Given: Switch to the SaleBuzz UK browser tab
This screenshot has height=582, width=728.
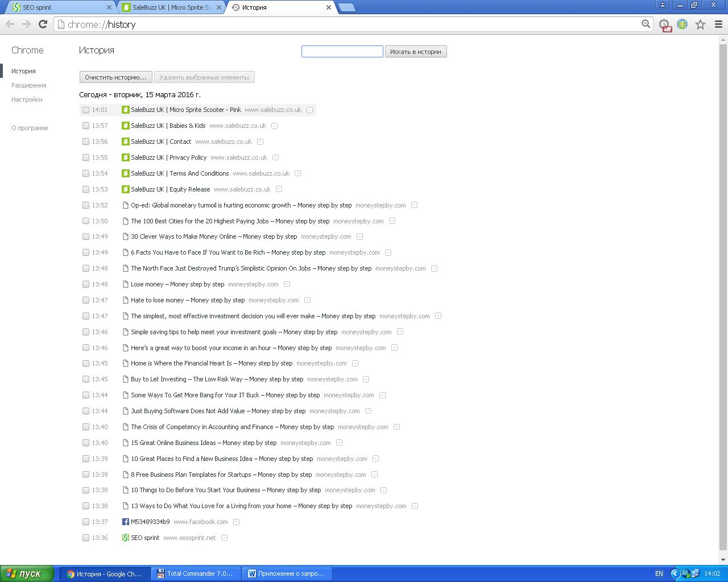Looking at the screenshot, I should [x=171, y=7].
